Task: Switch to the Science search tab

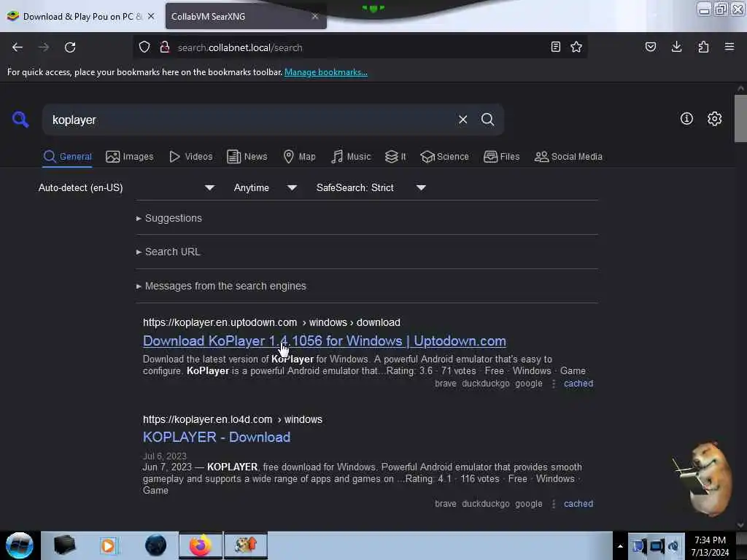Action: [x=444, y=157]
